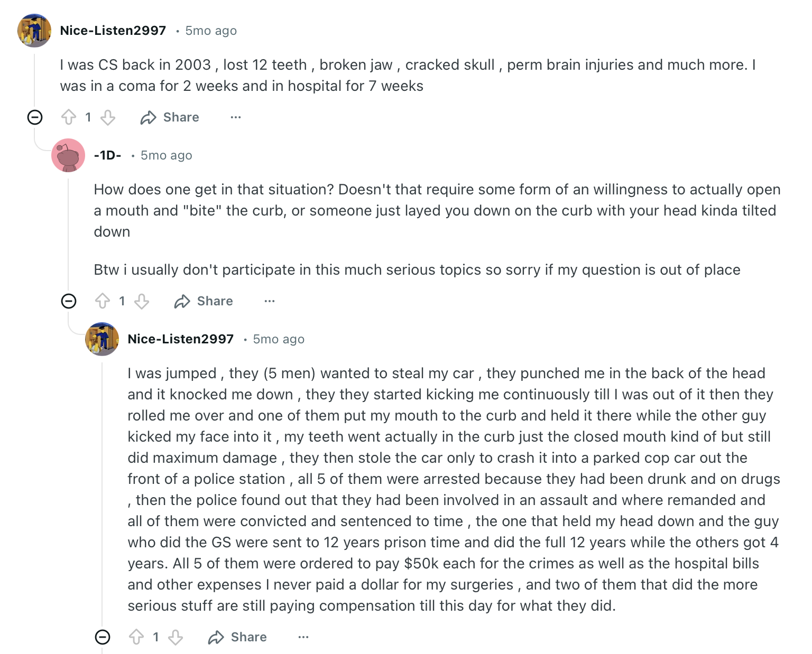Screen dimensions: 812x654
Task: Upvote the long reply about being jumped
Action: coord(136,637)
